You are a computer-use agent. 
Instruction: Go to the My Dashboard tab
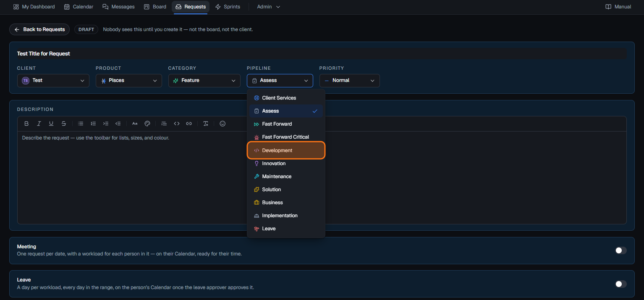pos(34,7)
